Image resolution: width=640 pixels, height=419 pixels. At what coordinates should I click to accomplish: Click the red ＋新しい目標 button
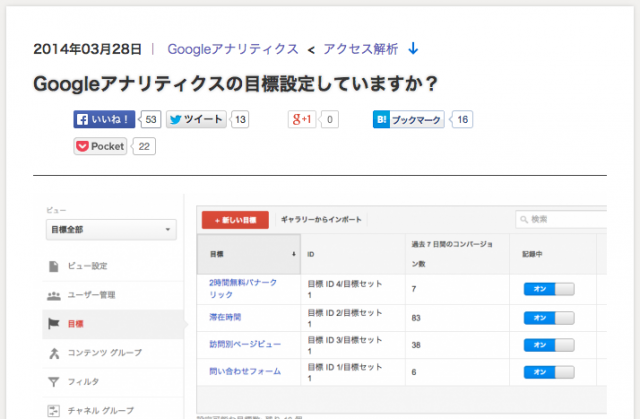235,220
